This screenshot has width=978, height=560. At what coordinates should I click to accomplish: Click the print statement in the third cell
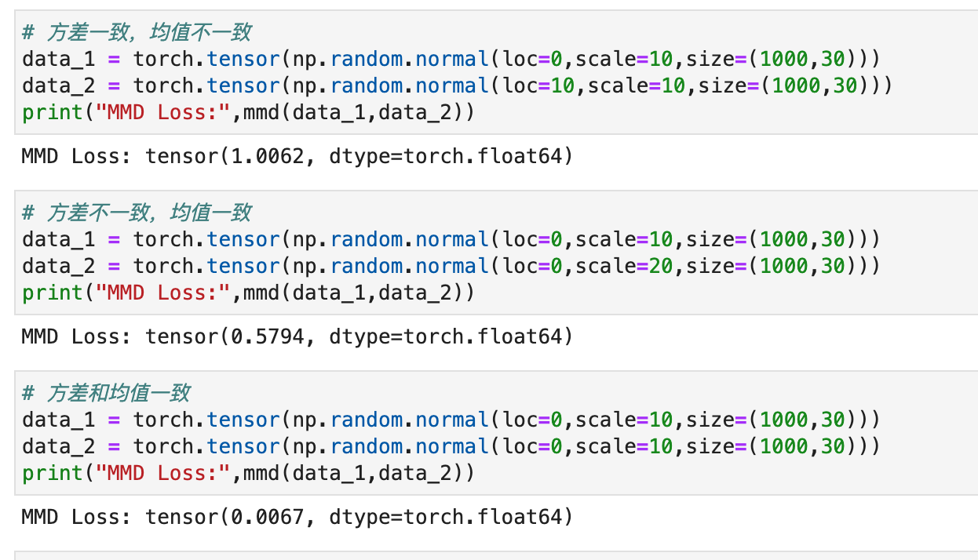248,473
